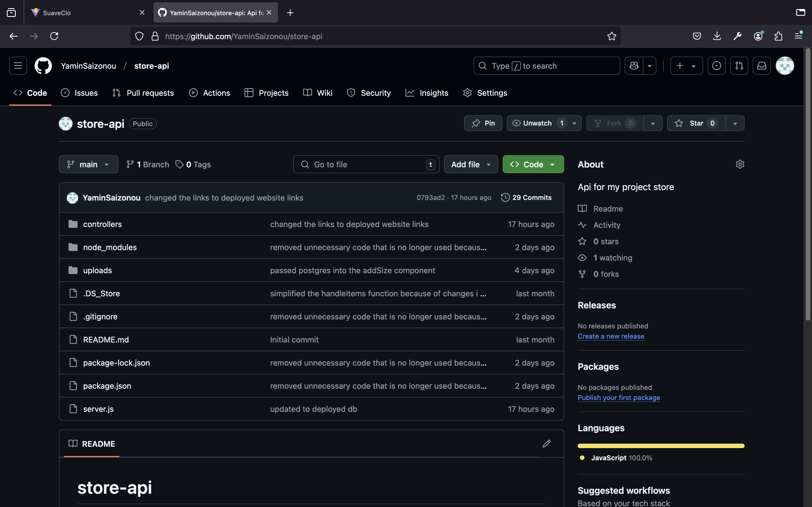Expand the Add file dropdown
This screenshot has width=812, height=507.
pyautogui.click(x=470, y=165)
